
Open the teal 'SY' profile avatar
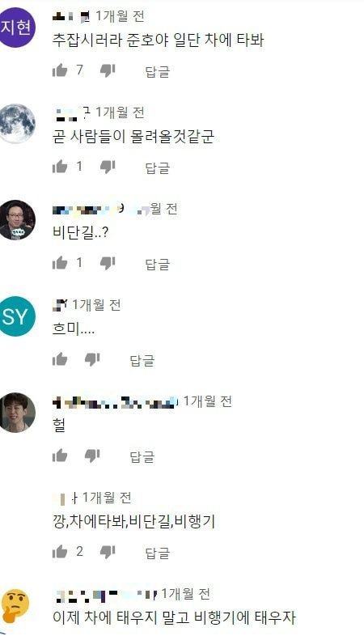[x=17, y=316]
